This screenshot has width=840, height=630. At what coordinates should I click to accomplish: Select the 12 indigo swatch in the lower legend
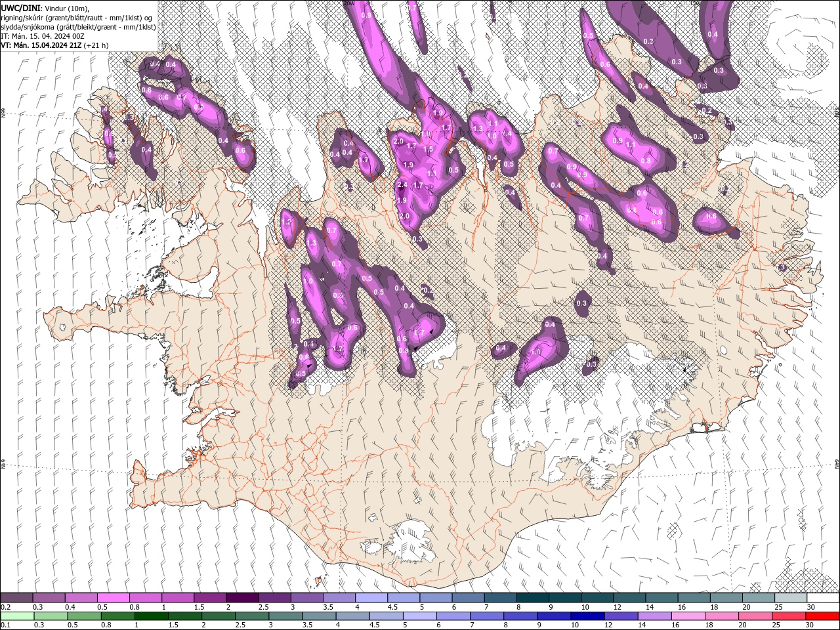pyautogui.click(x=621, y=616)
